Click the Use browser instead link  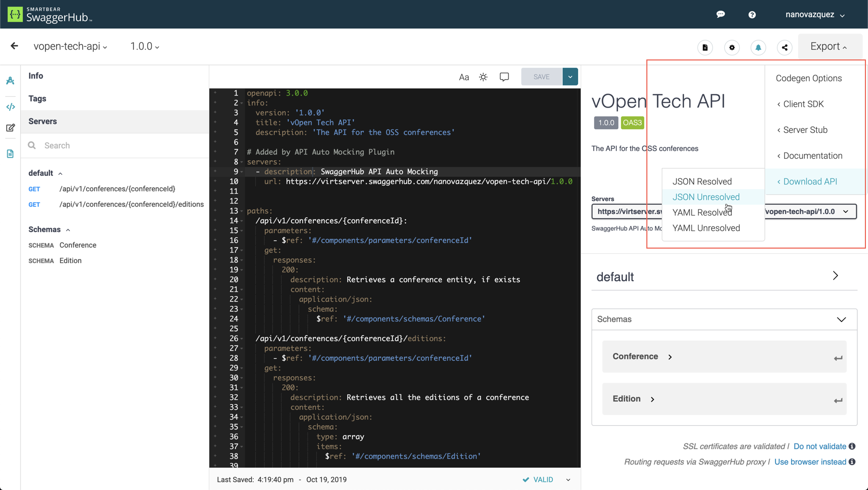tap(810, 462)
